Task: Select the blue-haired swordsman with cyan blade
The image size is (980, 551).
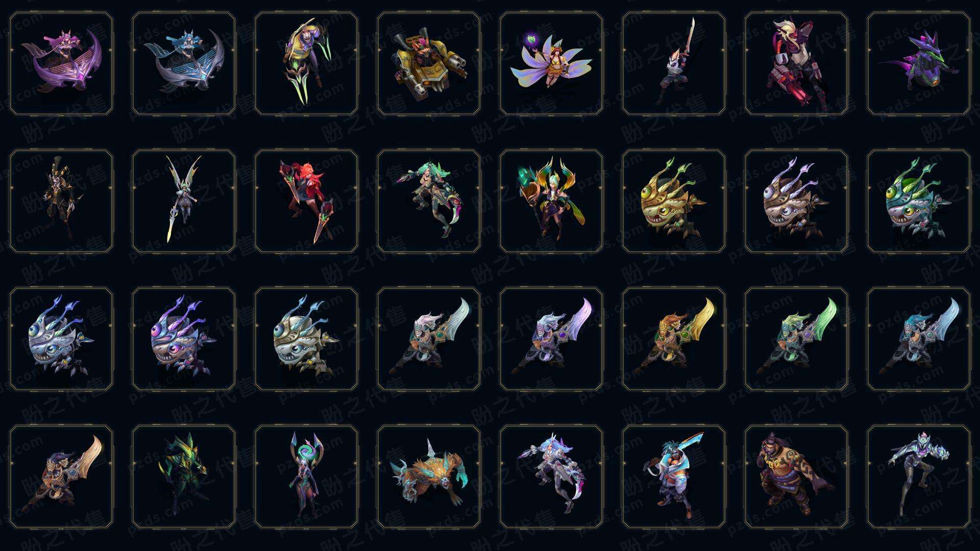Action: click(x=674, y=477)
